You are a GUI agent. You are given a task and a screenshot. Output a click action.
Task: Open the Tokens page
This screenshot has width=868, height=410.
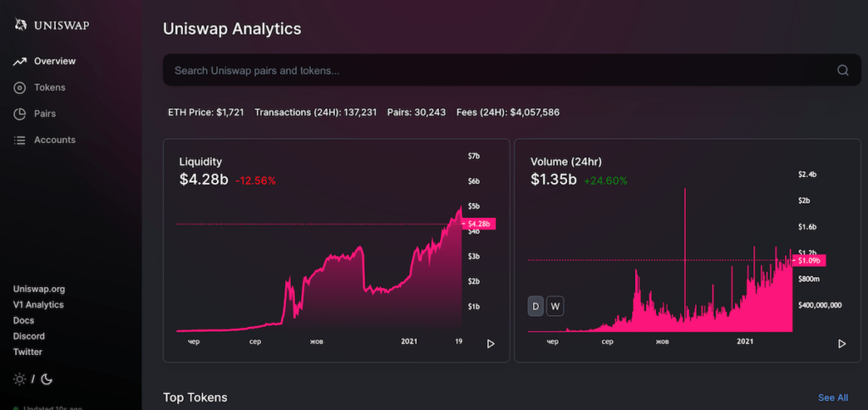49,87
